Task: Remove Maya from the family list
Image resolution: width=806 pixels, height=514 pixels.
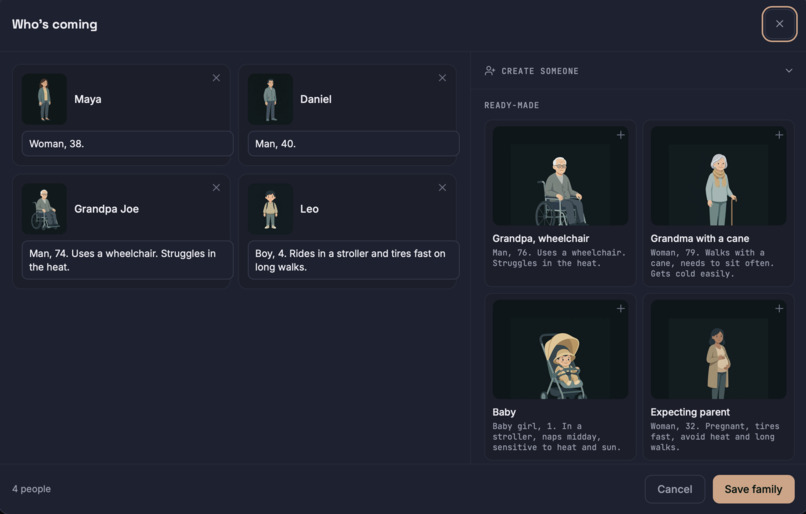Action: coord(216,78)
